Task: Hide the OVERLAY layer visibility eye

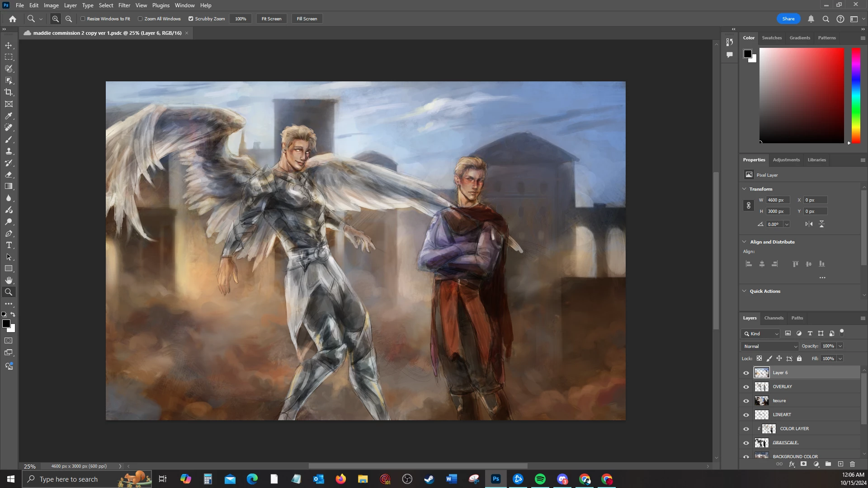Action: tap(746, 387)
